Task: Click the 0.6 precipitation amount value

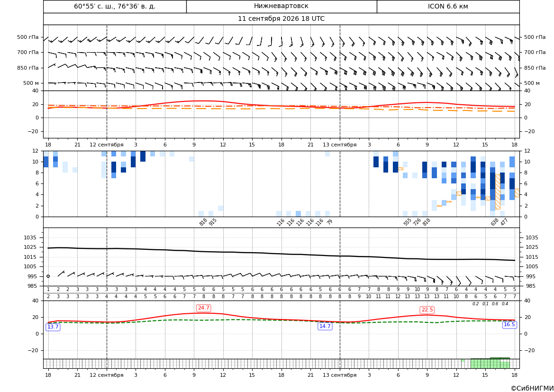Action: click(x=495, y=304)
